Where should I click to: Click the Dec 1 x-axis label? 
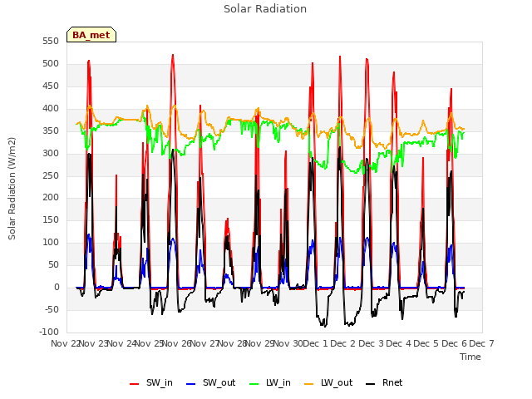click(x=315, y=343)
